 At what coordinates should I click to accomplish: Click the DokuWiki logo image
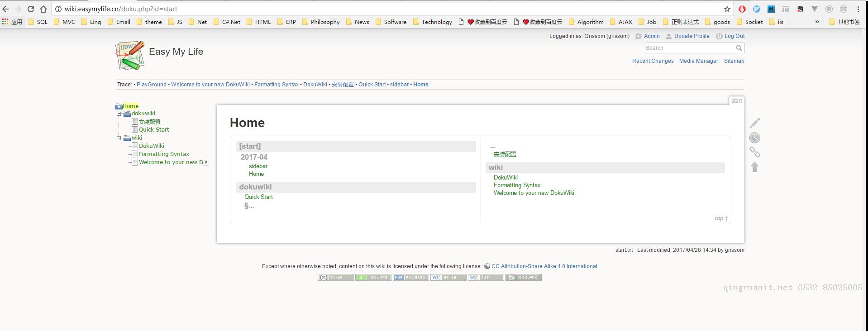pyautogui.click(x=130, y=56)
